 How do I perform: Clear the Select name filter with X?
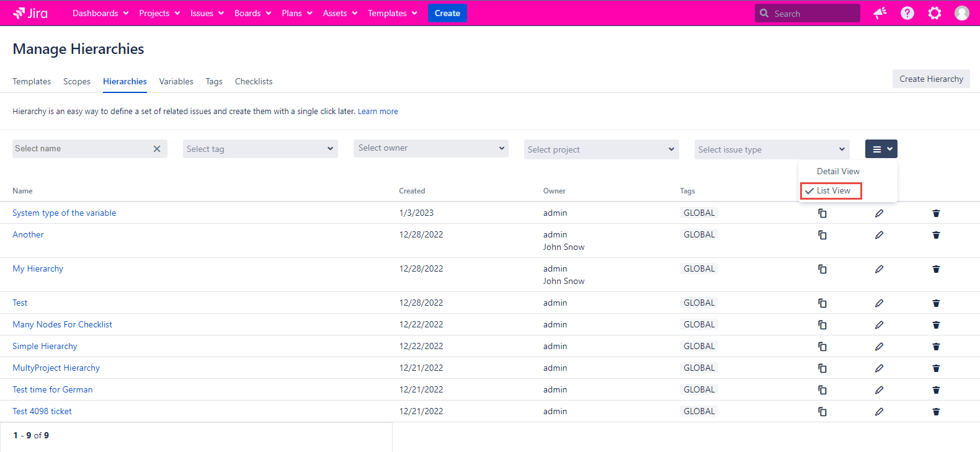point(157,149)
